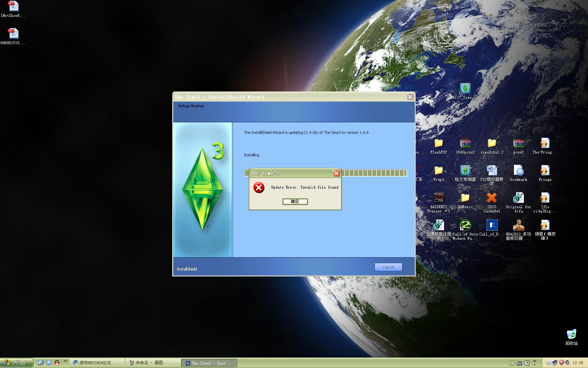Image resolution: width=588 pixels, height=368 pixels.
Task: Click the 'Update Error: Invalid file found' message
Action: pos(304,188)
